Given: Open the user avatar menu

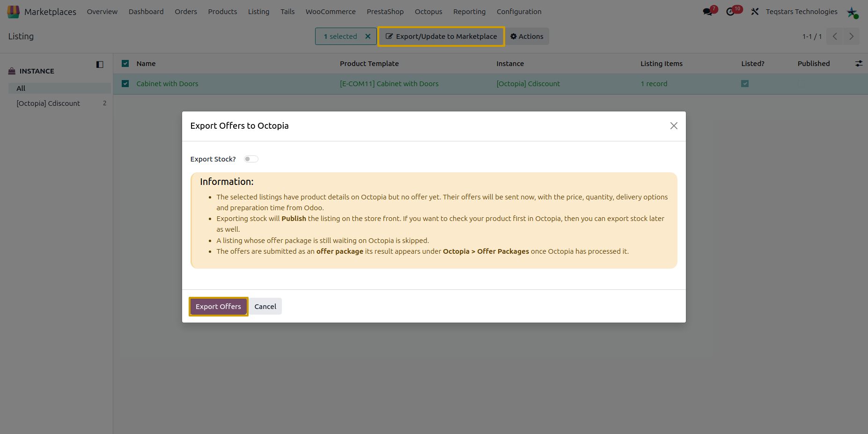Looking at the screenshot, I should click(x=853, y=12).
